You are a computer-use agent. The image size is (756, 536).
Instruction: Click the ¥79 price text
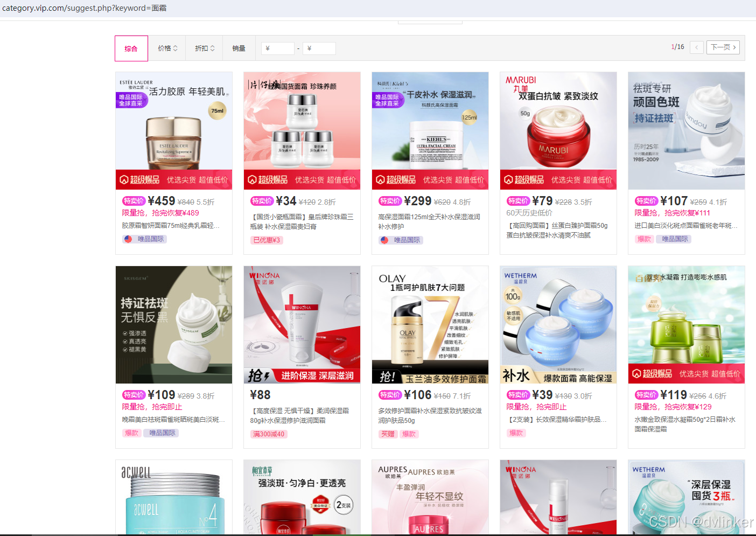point(543,201)
